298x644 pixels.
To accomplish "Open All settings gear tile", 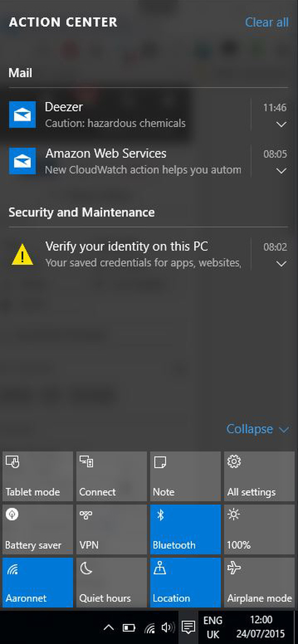I will [259, 476].
